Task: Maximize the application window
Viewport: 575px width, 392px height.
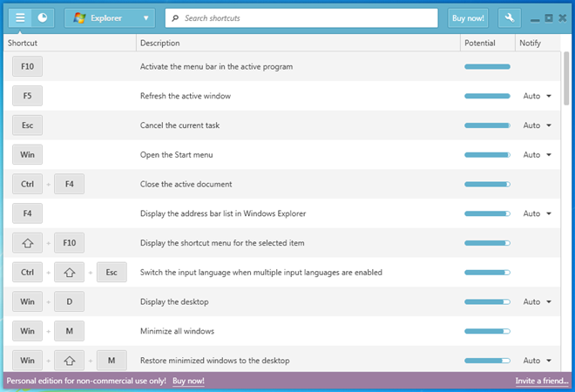Action: coord(548,17)
